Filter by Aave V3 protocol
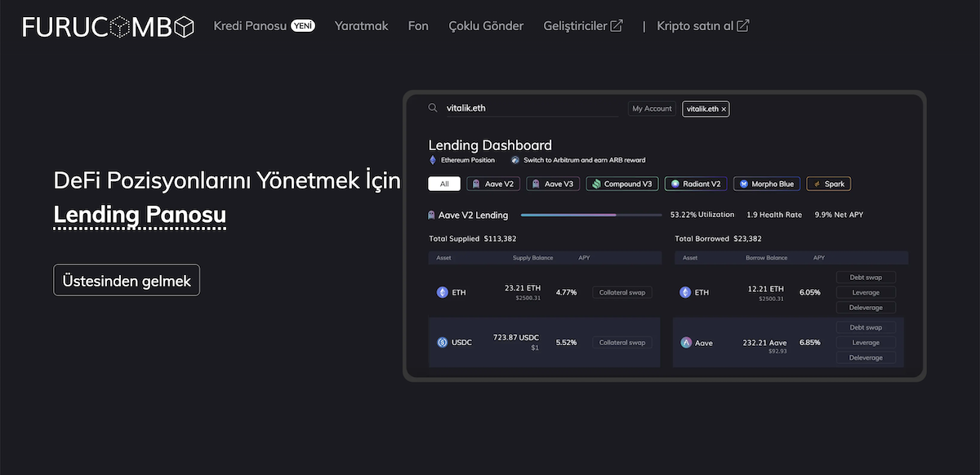Screen dimensions: 980x475 pos(553,184)
